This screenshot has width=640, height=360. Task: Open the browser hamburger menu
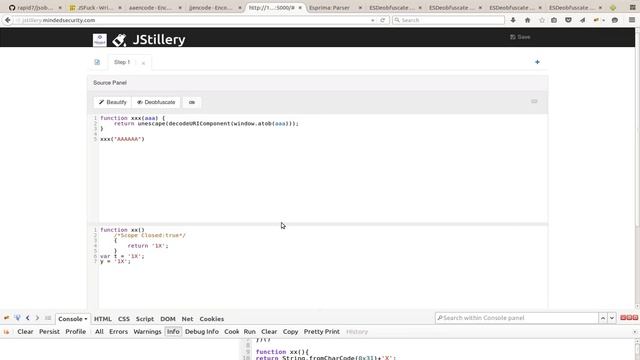[x=632, y=20]
